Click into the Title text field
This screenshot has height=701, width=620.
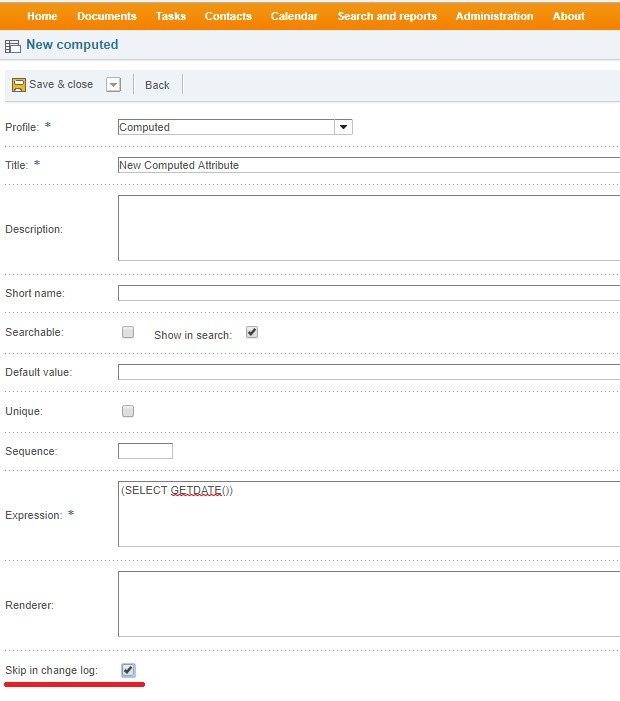tap(368, 165)
